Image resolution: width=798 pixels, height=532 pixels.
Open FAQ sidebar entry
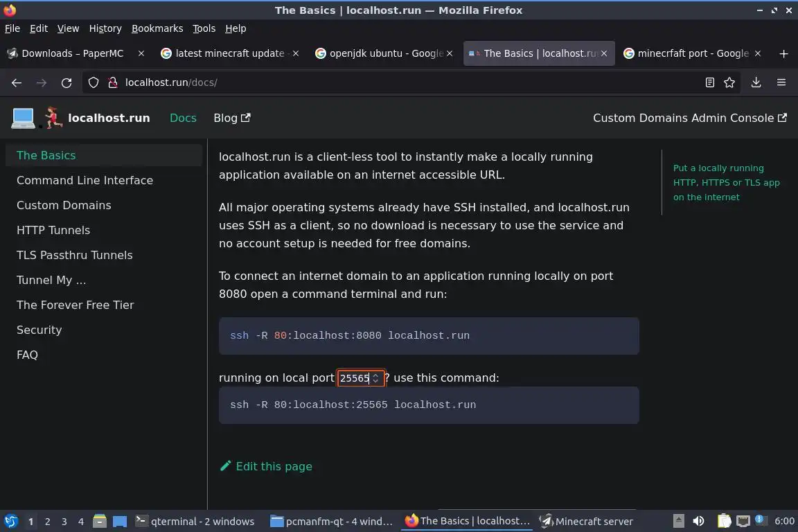104,355
